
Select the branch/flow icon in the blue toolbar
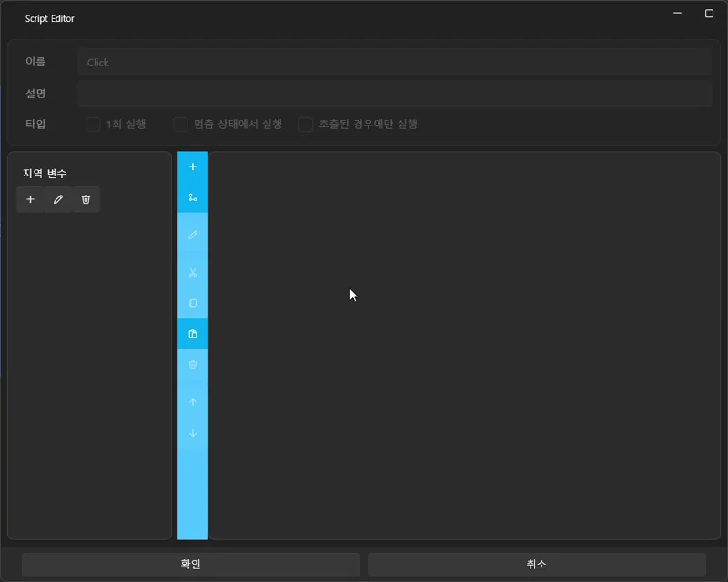(193, 196)
